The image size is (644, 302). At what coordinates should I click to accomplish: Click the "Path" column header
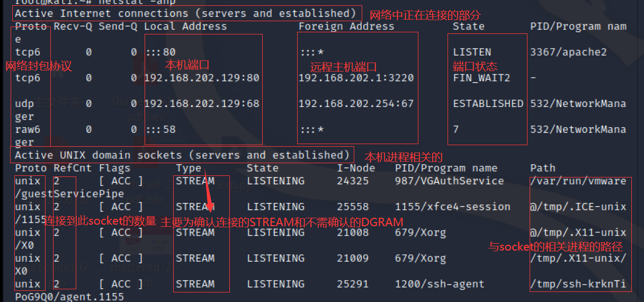point(543,168)
